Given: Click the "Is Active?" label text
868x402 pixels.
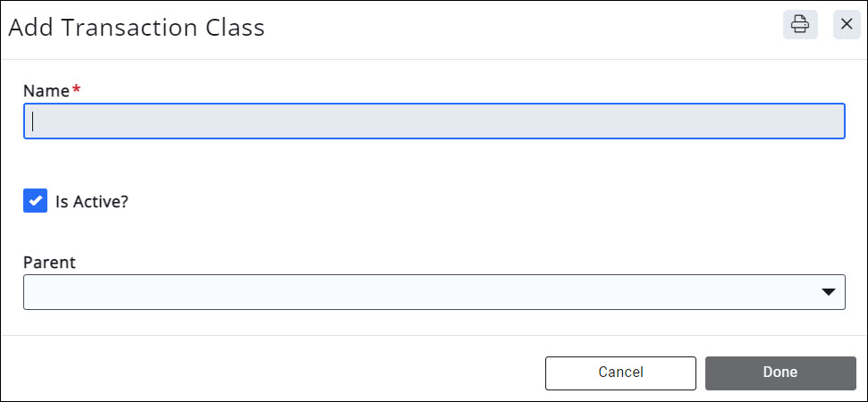Looking at the screenshot, I should tap(92, 202).
